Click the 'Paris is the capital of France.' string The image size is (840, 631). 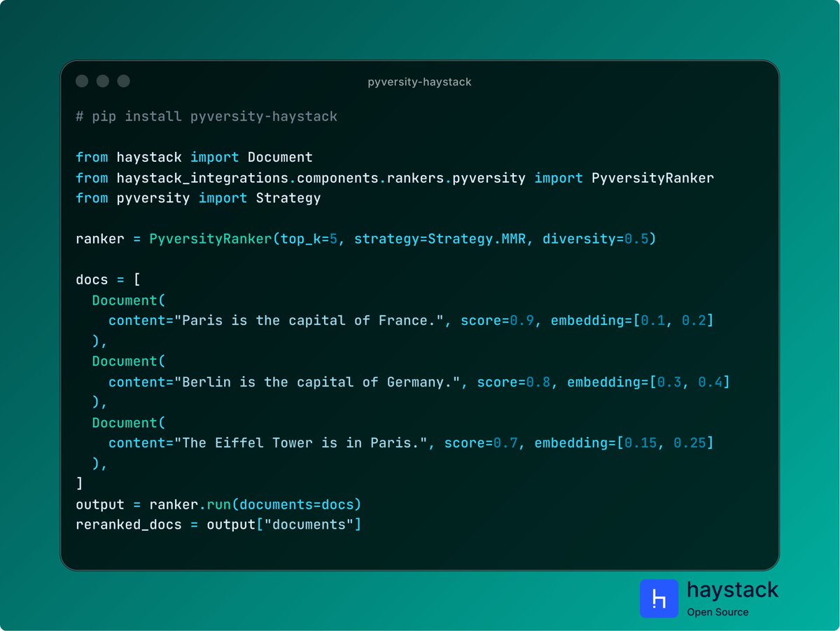tap(309, 321)
